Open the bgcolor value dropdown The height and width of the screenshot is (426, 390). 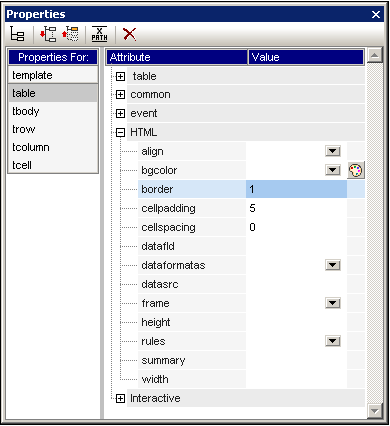coord(333,170)
